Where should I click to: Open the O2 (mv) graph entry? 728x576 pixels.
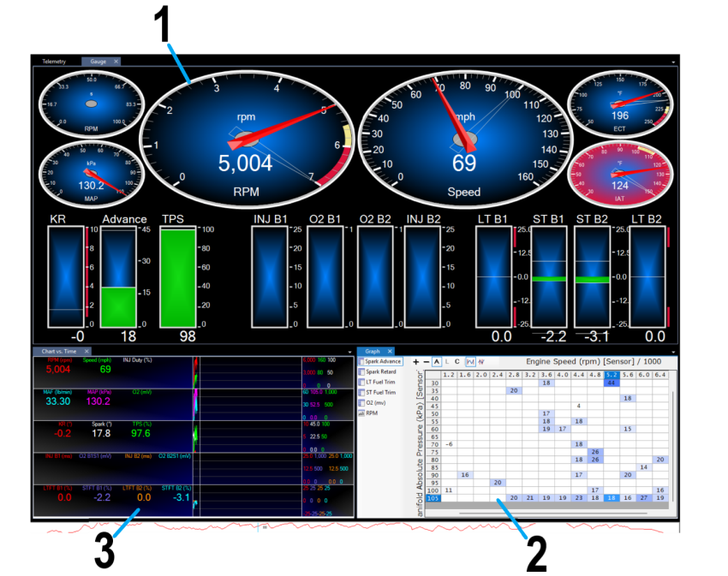379,402
